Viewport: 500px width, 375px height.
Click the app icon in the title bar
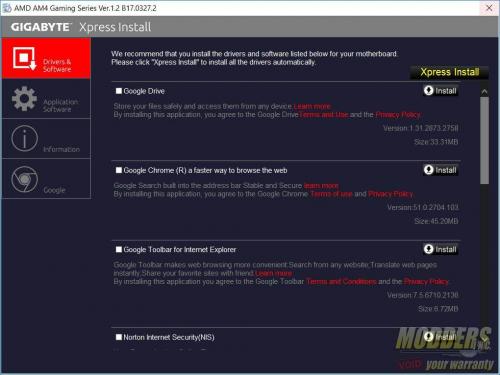(7, 8)
